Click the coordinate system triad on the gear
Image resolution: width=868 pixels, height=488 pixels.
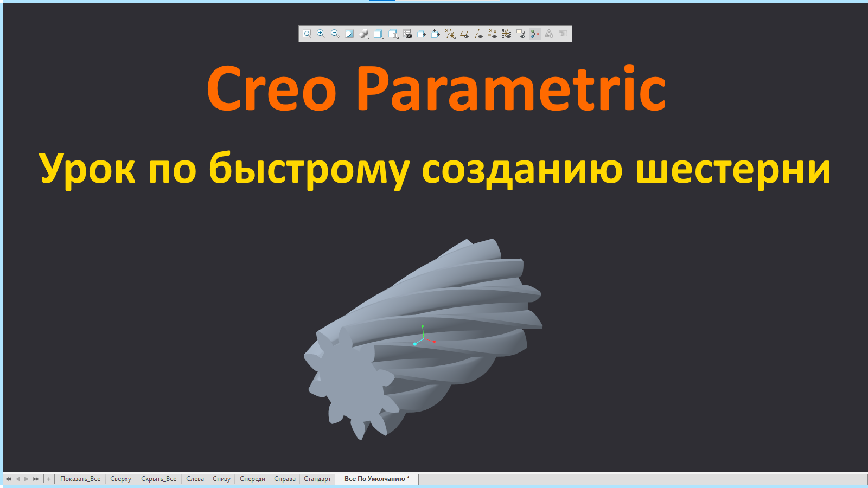click(x=424, y=336)
